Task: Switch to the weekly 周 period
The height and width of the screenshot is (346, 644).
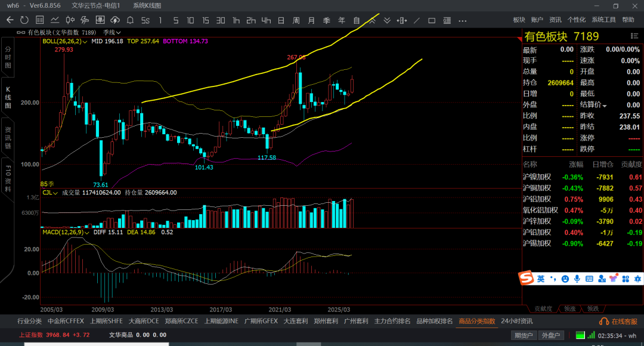Action: pyautogui.click(x=296, y=20)
